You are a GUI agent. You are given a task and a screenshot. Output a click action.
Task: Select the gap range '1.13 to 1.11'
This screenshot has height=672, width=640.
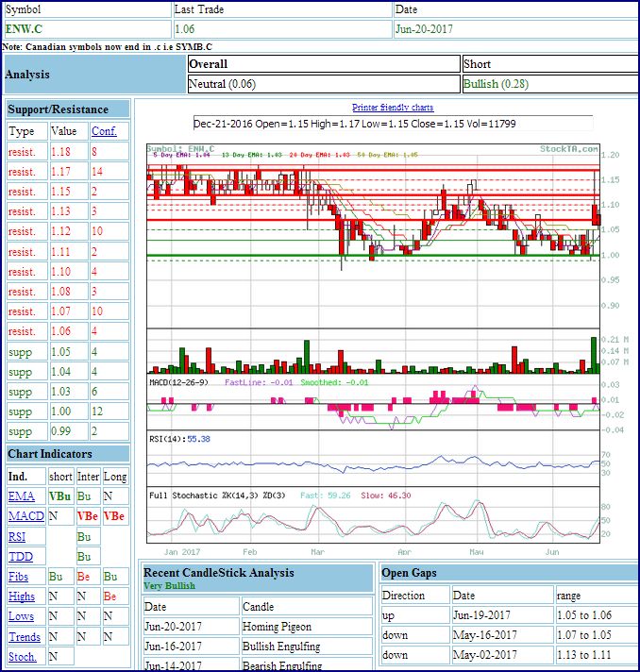(584, 655)
